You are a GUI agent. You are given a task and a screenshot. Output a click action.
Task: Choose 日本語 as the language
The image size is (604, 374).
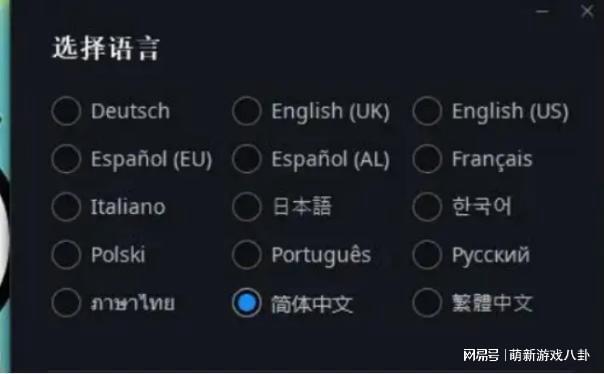pyautogui.click(x=247, y=207)
